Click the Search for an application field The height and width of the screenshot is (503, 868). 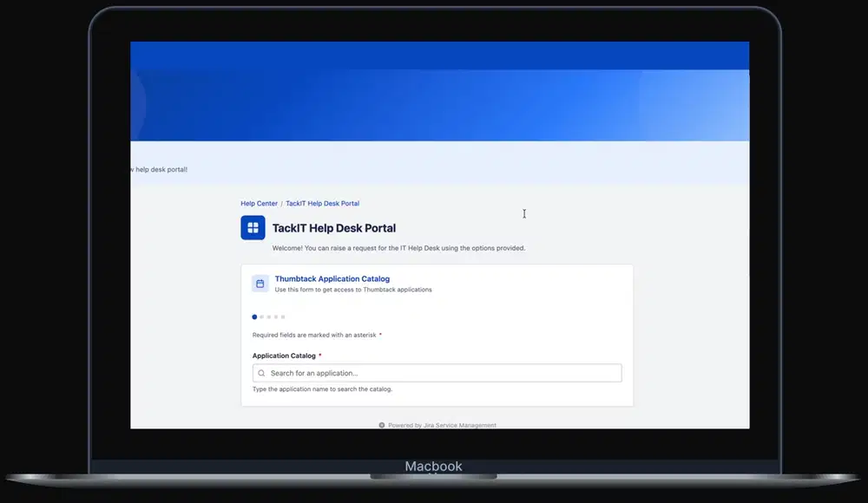tap(437, 373)
